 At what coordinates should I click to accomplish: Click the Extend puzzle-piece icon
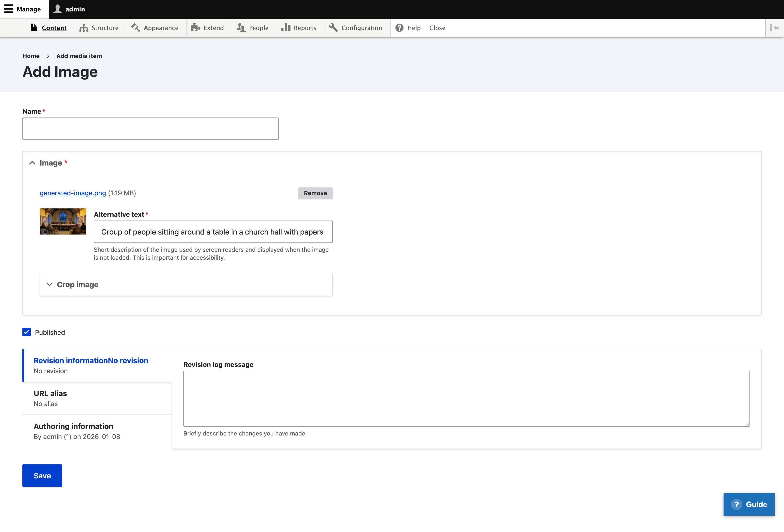point(196,28)
